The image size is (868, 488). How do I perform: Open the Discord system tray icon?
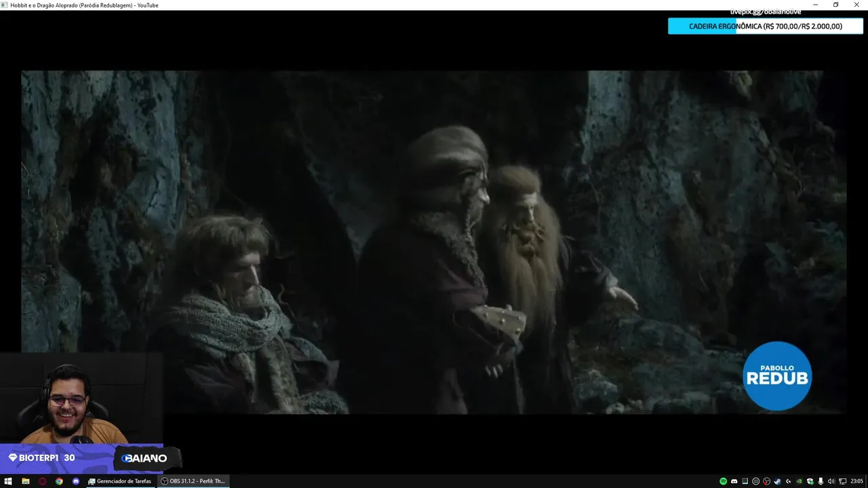[734, 481]
